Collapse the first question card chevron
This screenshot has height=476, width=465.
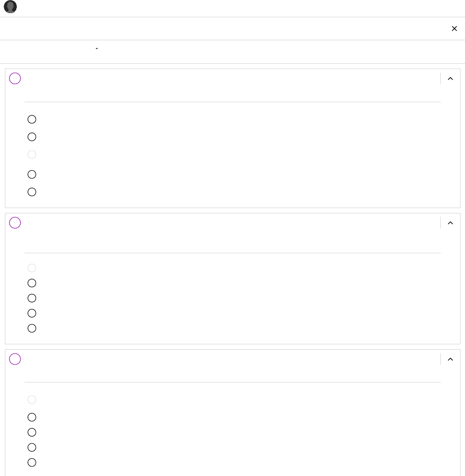click(450, 79)
